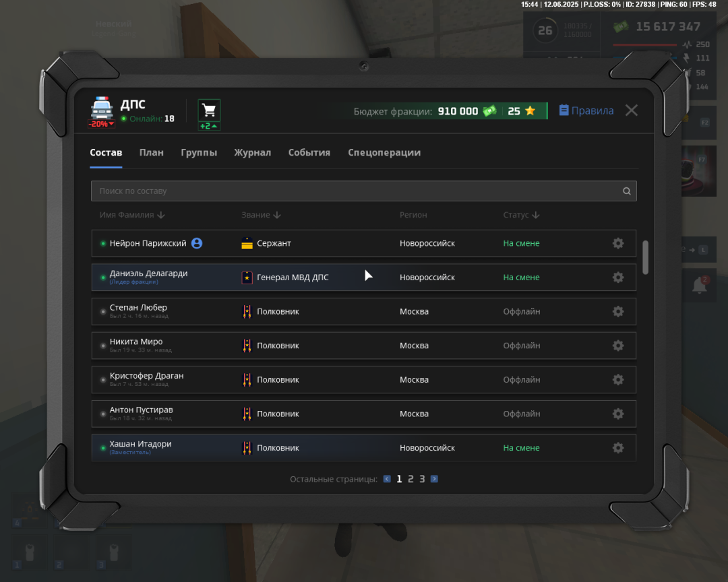Open settings gear for Кристофер Драган
728x582 pixels.
tap(618, 380)
